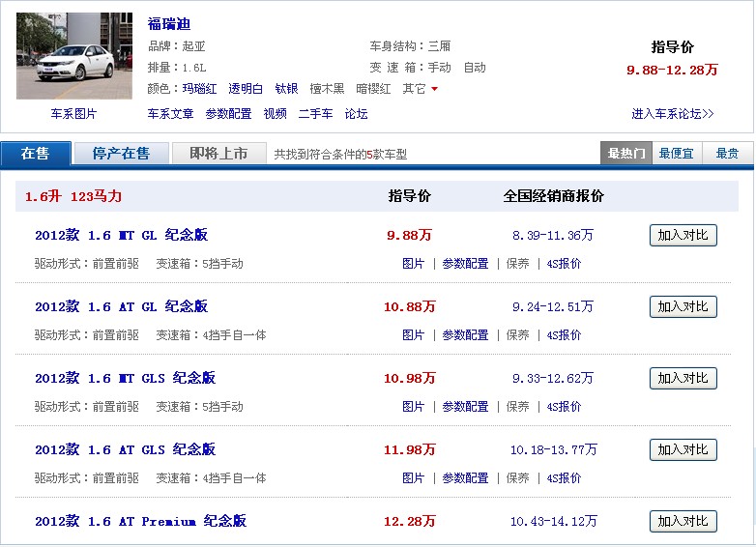756x547 pixels.
Task: Open dealer price 8.39-11.36万
Action: pyautogui.click(x=553, y=235)
